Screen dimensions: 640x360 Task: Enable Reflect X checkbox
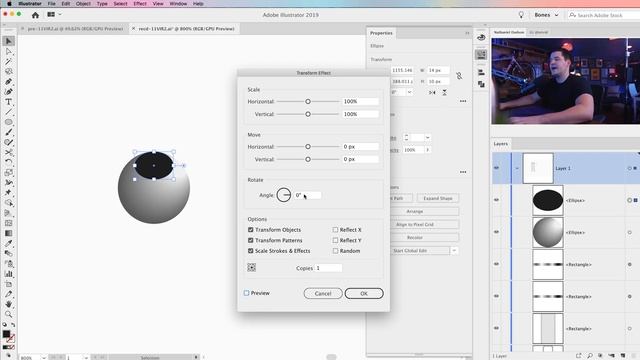click(x=336, y=230)
